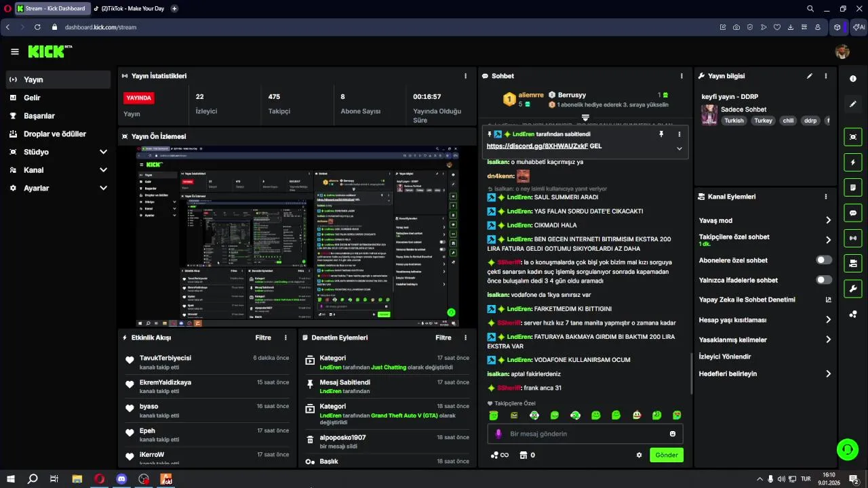Image resolution: width=868 pixels, height=488 pixels.
Task: Toggle Abonelere özel sohbet switch
Action: (x=824, y=260)
